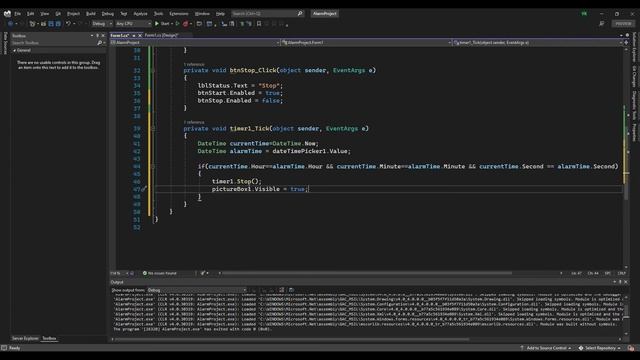Image resolution: width=640 pixels, height=360 pixels.
Task: Open the Build menu
Action: 91,13
